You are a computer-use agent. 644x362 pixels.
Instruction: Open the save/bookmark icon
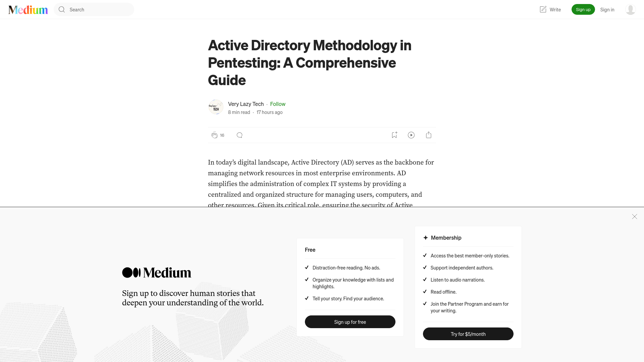394,135
